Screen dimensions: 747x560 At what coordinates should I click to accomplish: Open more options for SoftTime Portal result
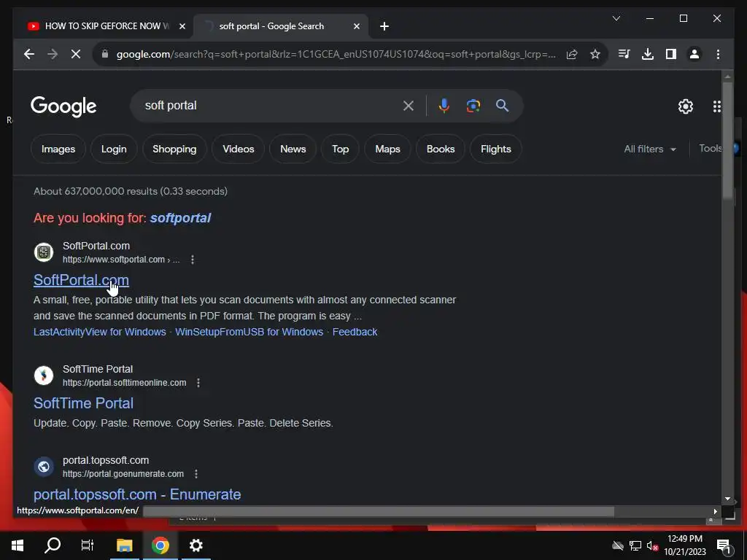click(x=198, y=383)
